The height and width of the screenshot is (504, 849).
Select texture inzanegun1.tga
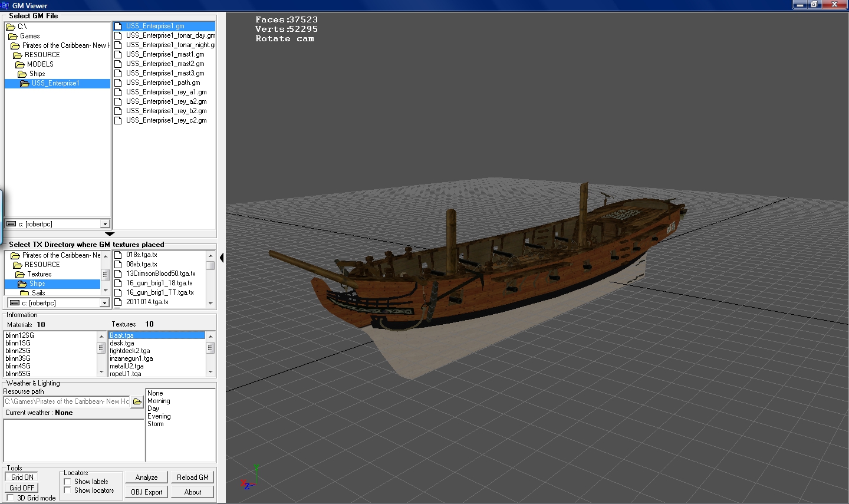tap(131, 358)
